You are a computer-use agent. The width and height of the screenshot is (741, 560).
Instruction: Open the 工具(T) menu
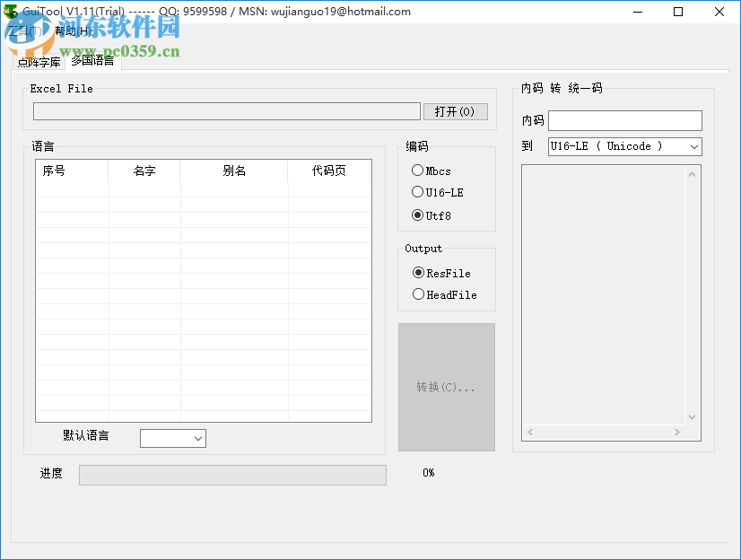coord(24,31)
